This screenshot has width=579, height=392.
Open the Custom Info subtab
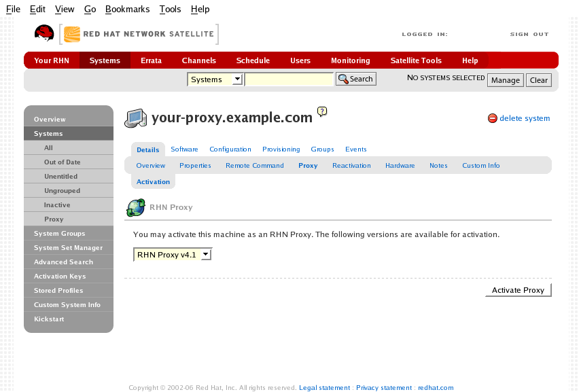coord(480,165)
